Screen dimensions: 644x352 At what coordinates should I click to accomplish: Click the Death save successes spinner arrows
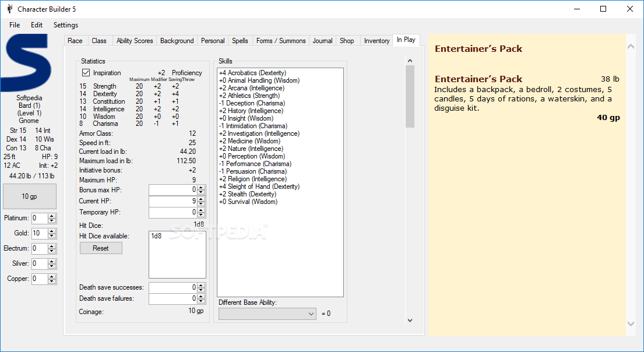click(x=201, y=287)
